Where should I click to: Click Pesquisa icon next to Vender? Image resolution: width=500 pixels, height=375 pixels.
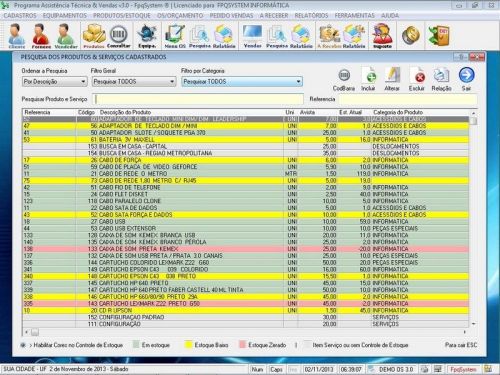pos(277,36)
